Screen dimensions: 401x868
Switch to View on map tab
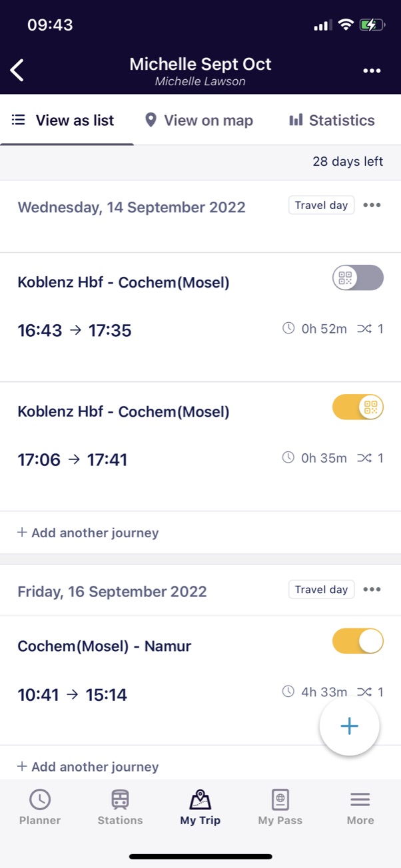tap(199, 120)
